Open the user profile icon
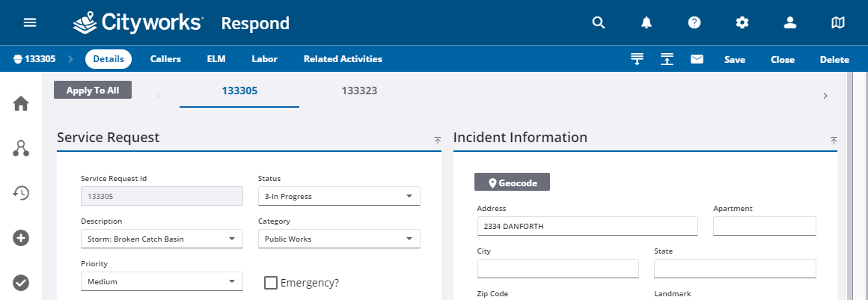Screen dimensions: 868x300 coord(789,22)
